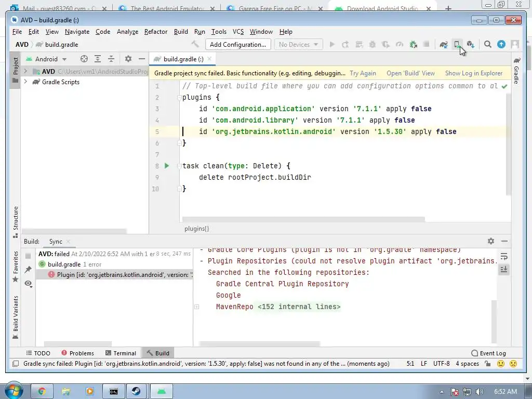Hide the Build tool window minus icon
The width and height of the screenshot is (532, 399).
point(504,241)
